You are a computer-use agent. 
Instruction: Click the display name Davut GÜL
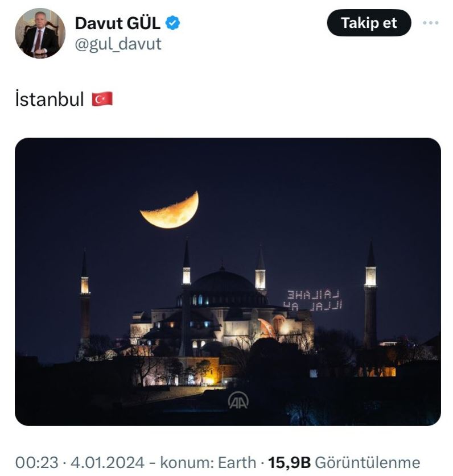117,23
